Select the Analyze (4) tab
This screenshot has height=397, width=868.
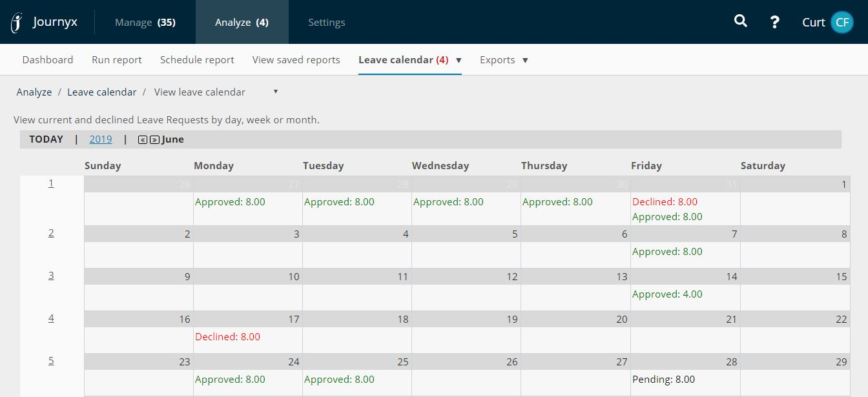coord(242,22)
